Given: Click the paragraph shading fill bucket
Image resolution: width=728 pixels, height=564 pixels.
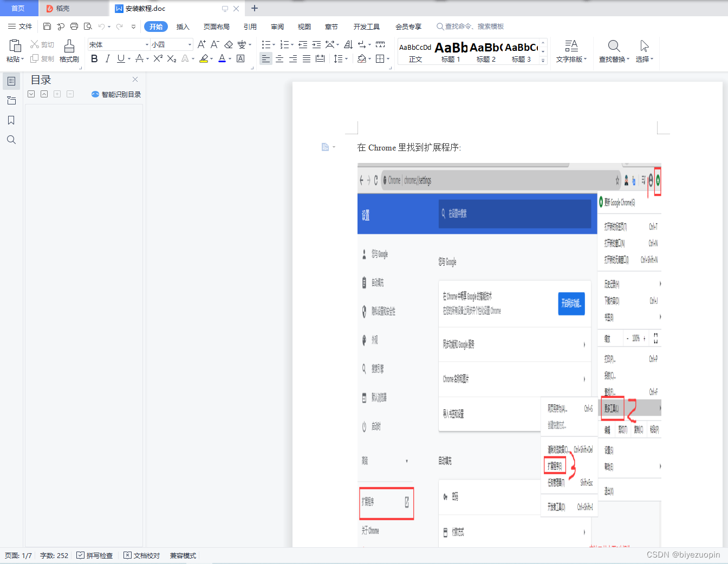Looking at the screenshot, I should (x=361, y=58).
